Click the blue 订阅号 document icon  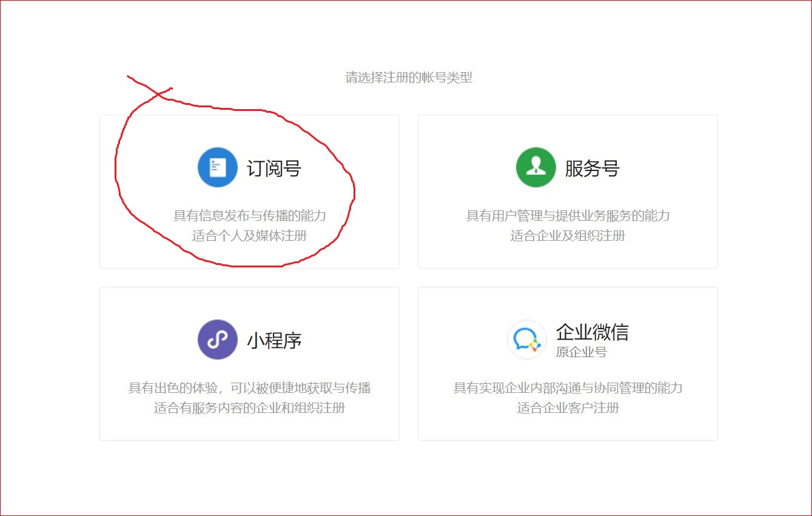pyautogui.click(x=217, y=167)
